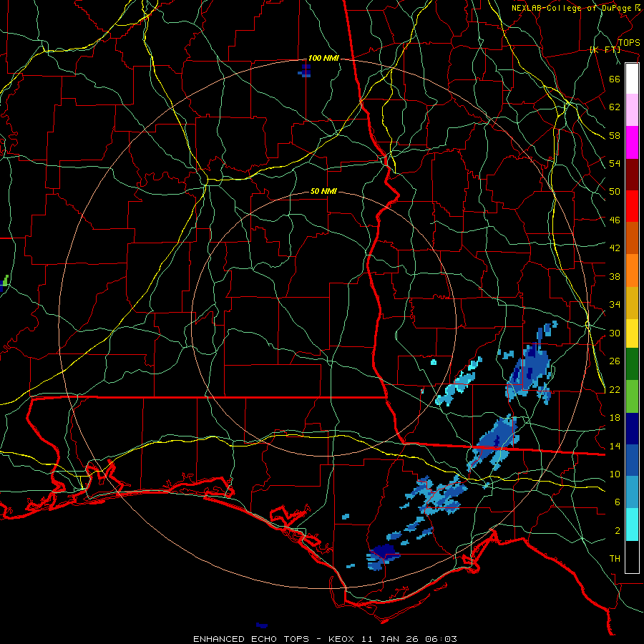This screenshot has width=644, height=644.
Task: Click the legend value 58
Action: tap(615, 135)
